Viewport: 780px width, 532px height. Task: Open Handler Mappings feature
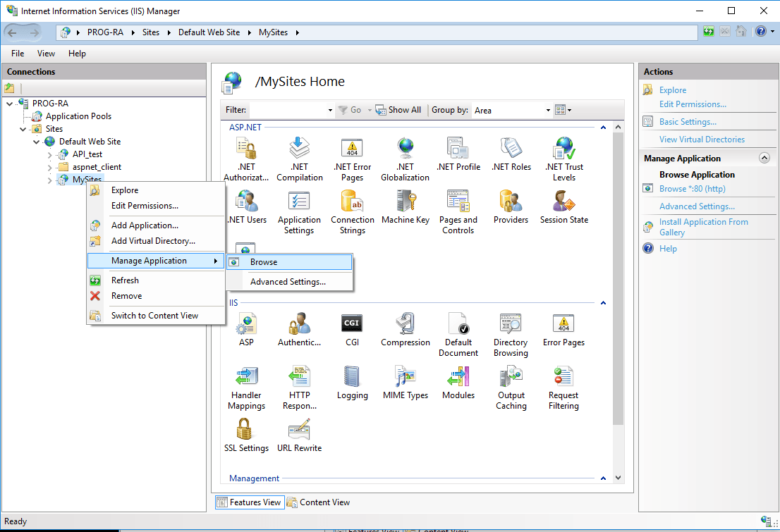click(246, 376)
